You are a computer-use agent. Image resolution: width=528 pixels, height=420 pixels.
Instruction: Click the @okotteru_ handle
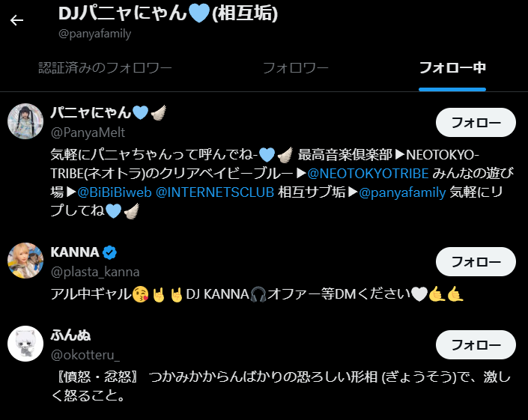tap(85, 355)
